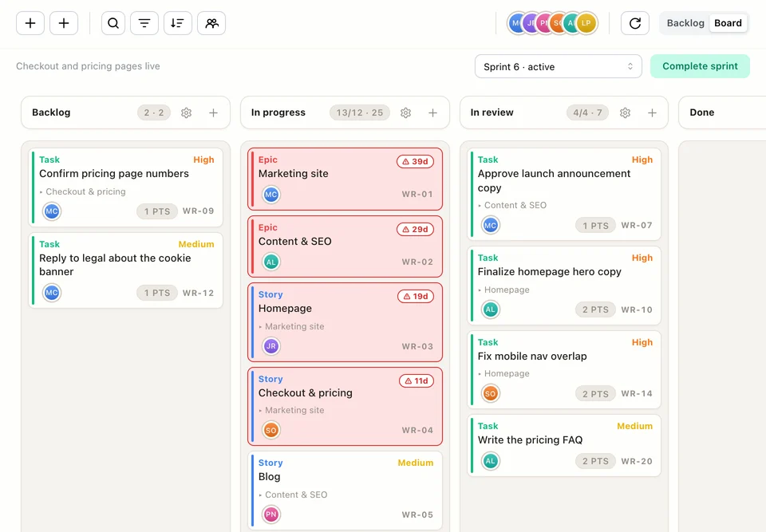Click the Medium priority label on Blog story
Screen dimensions: 766x532
pyautogui.click(x=415, y=463)
